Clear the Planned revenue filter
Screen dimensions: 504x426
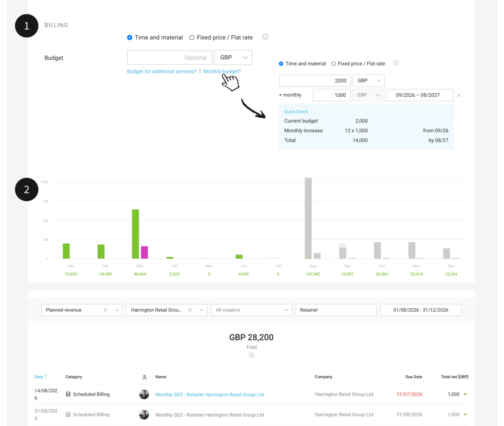coord(105,310)
